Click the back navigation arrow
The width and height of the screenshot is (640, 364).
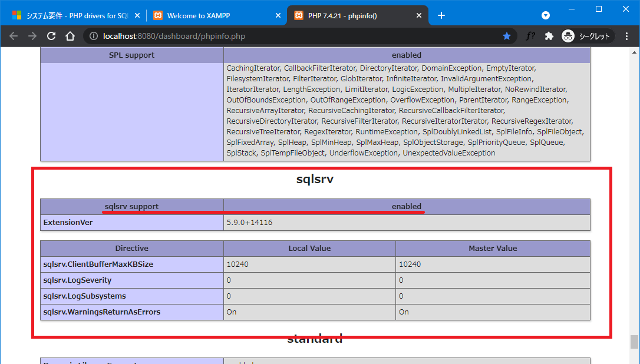[14, 36]
